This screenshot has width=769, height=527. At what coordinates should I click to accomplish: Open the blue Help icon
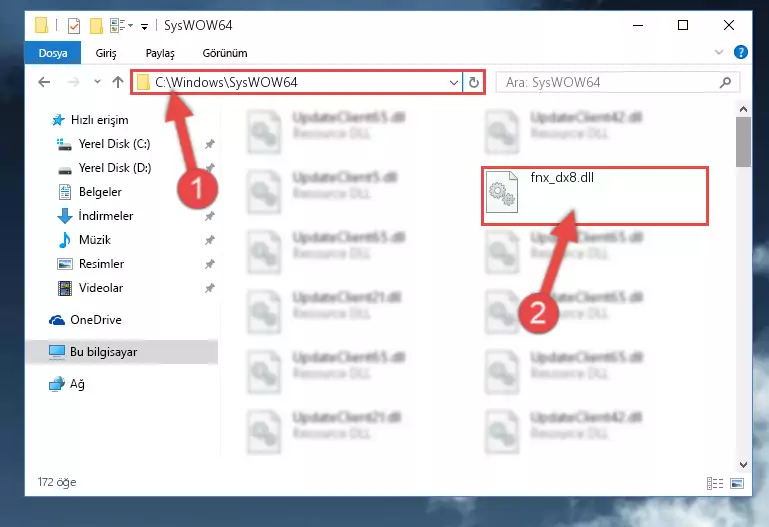coord(741,52)
